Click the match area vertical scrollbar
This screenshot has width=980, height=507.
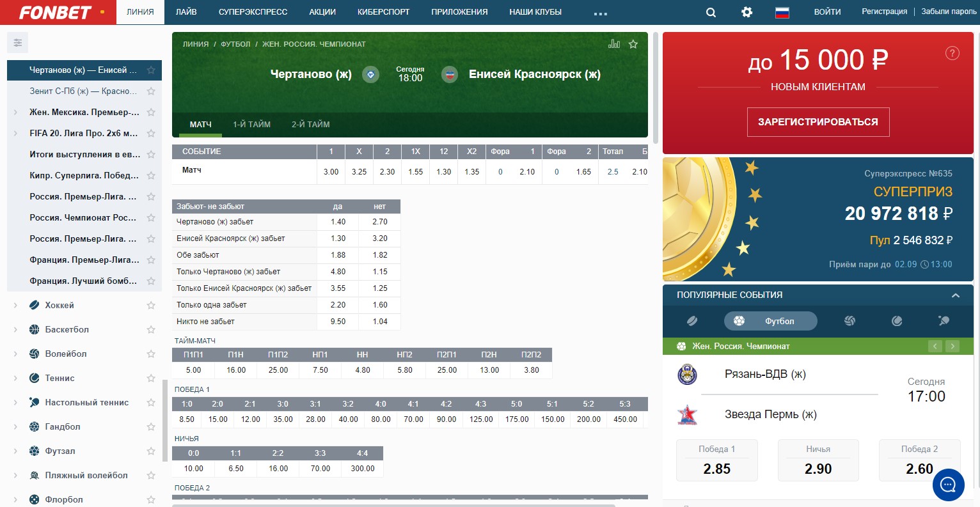[654, 87]
